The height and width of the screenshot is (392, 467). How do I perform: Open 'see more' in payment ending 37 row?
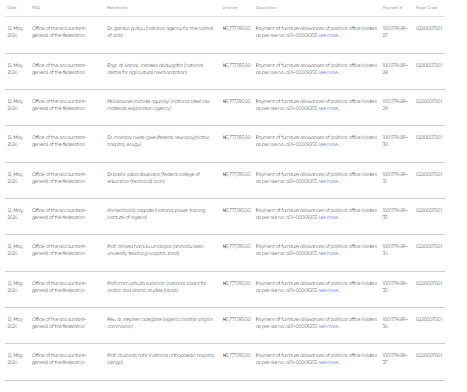pyautogui.click(x=329, y=362)
